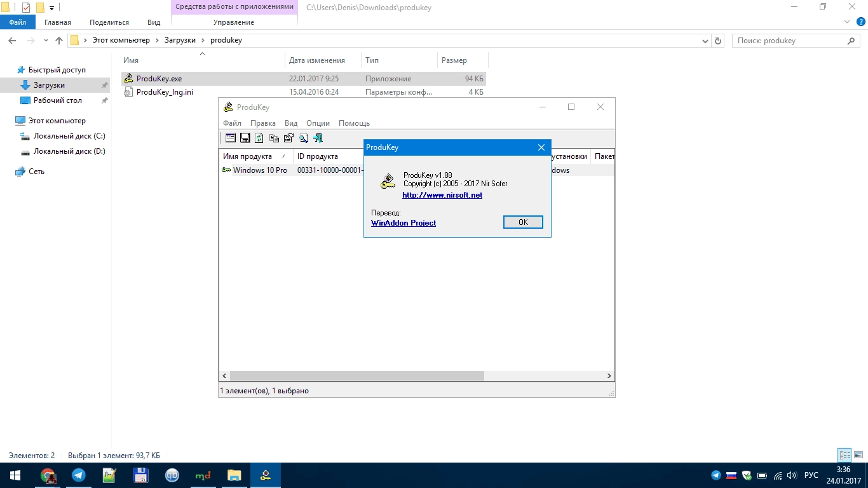Switch Explorer to details view mode

pos(844,455)
